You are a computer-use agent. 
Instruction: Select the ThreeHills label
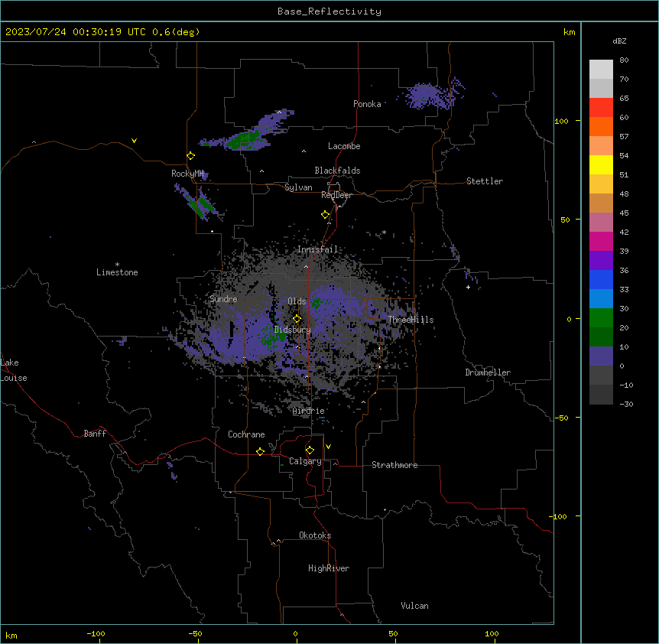(411, 320)
